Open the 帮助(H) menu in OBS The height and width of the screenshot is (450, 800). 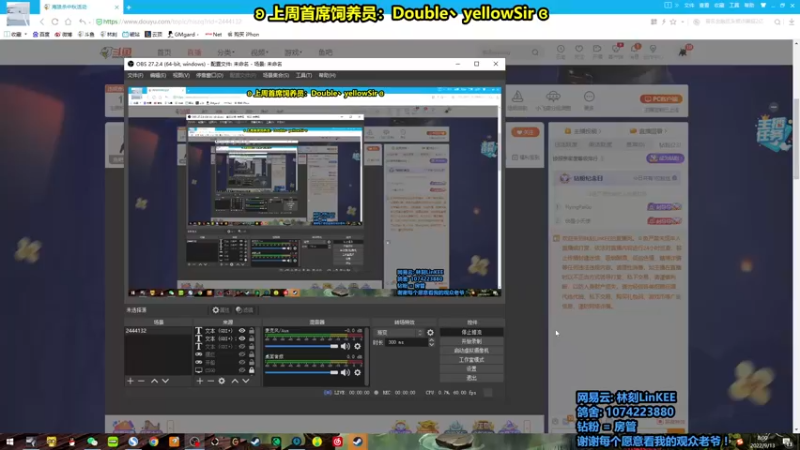pyautogui.click(x=327, y=76)
